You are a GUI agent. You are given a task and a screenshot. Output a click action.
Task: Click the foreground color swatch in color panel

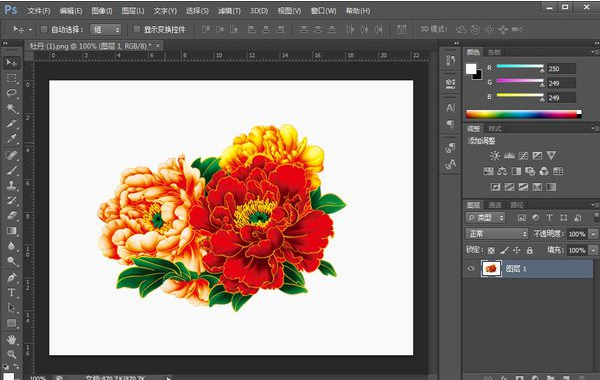(471, 69)
